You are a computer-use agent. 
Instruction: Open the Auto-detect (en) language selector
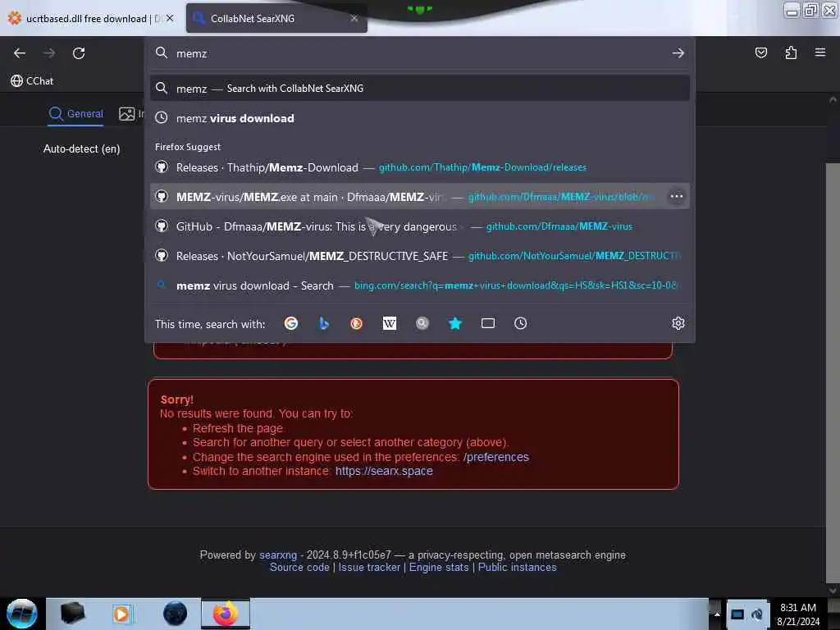click(x=81, y=149)
